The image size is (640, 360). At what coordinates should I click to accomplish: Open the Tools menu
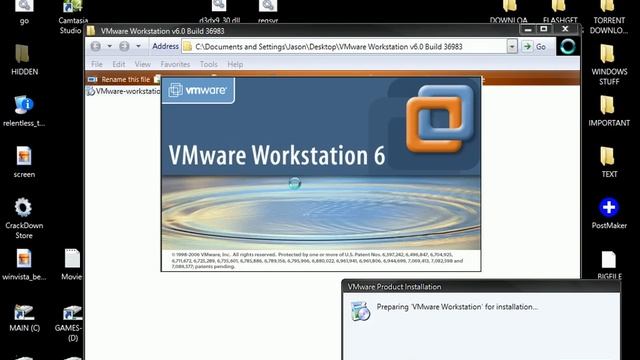pos(209,64)
